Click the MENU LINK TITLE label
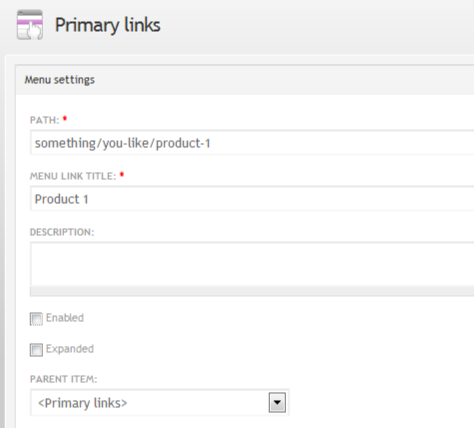Viewport: 474px width, 428px height. (x=73, y=176)
